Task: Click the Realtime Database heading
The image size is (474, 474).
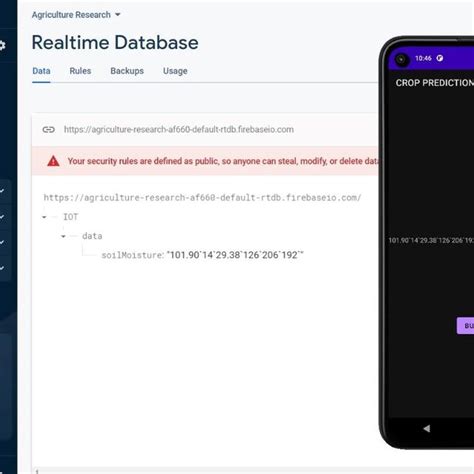Action: 115,43
